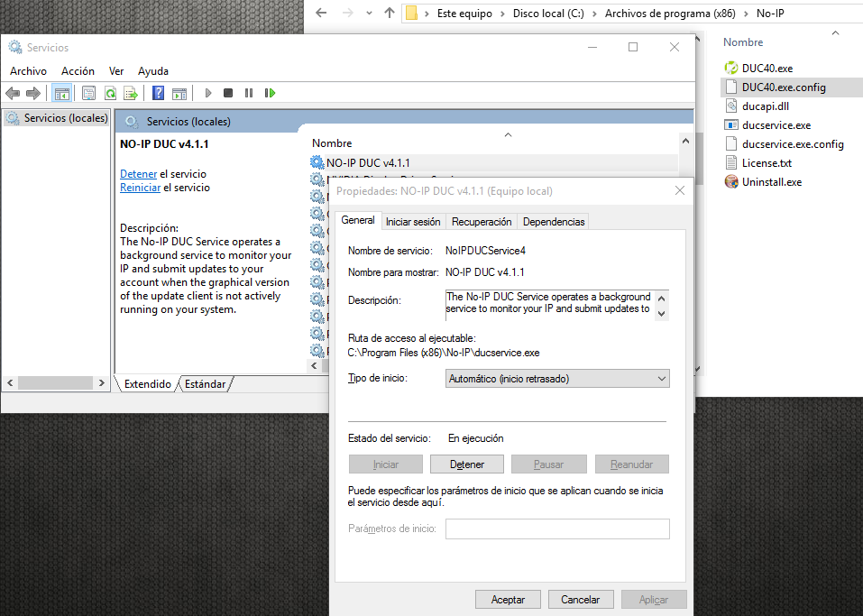Click the back arrow in Servicios toolbar
863x616 pixels.
pos(14,93)
